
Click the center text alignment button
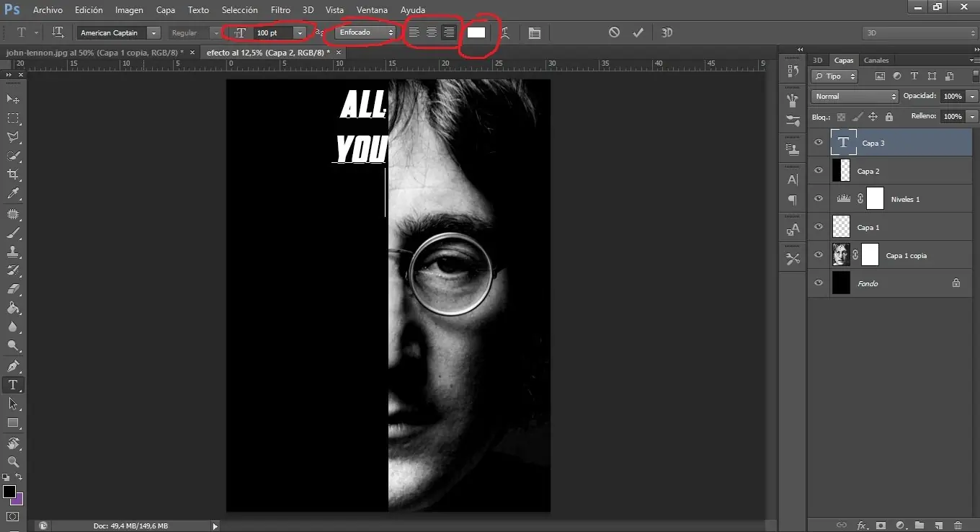(431, 32)
